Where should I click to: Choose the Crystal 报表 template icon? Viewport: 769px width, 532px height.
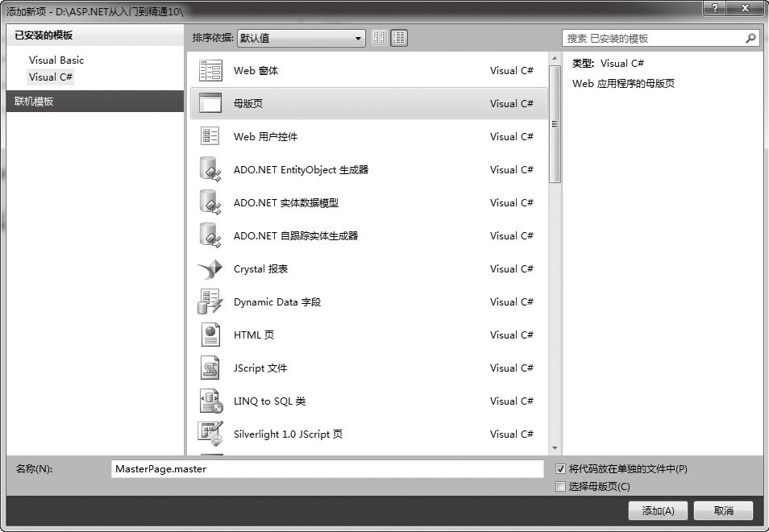(210, 268)
